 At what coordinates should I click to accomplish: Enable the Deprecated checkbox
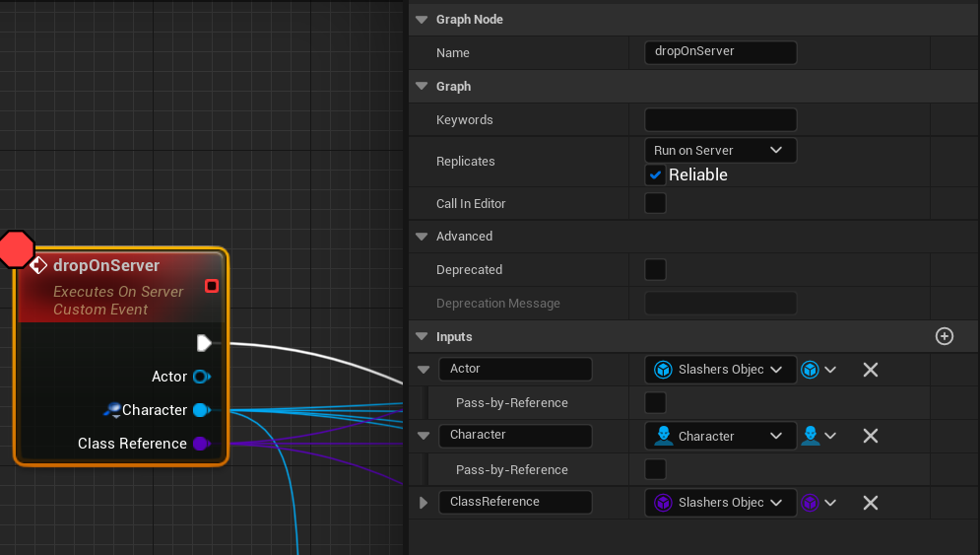[655, 270]
